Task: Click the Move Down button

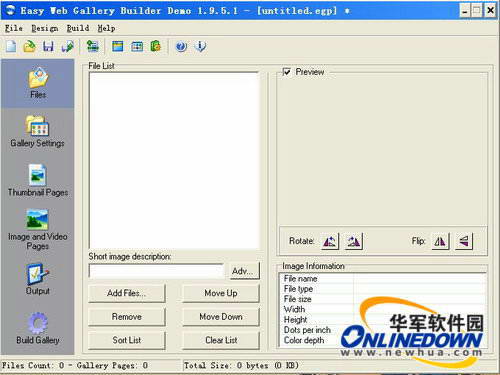Action: (x=221, y=317)
